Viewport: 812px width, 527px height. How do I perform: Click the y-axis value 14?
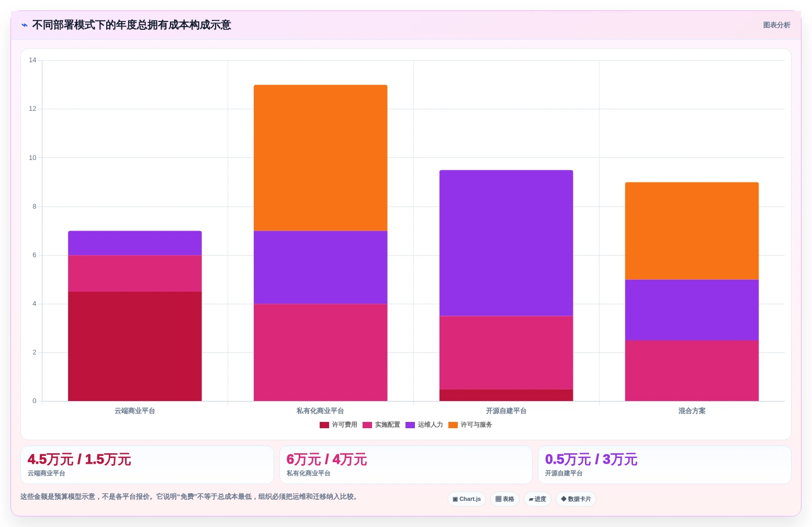click(x=32, y=60)
